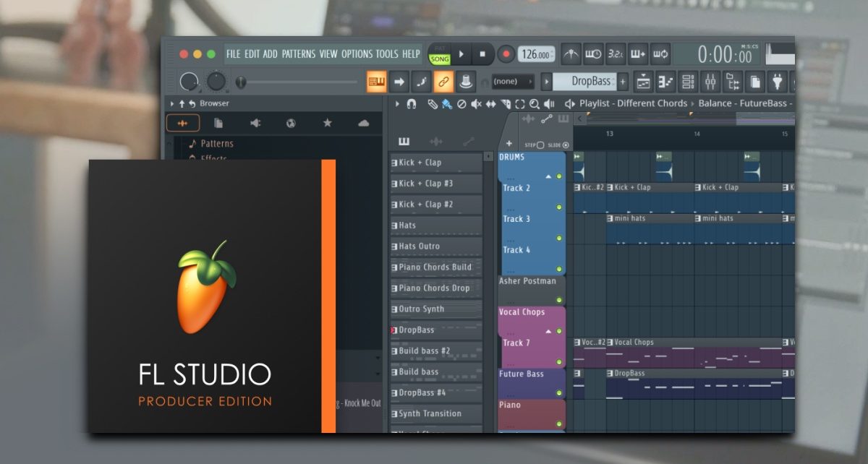Viewport: 868px width, 464px height.
Task: Open the PATTERNS menu
Action: point(299,54)
